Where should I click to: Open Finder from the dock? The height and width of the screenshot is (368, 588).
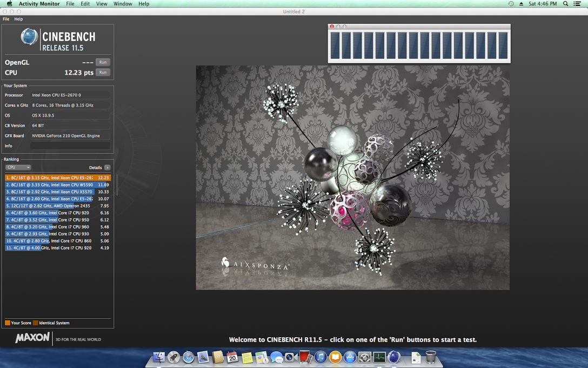point(159,357)
